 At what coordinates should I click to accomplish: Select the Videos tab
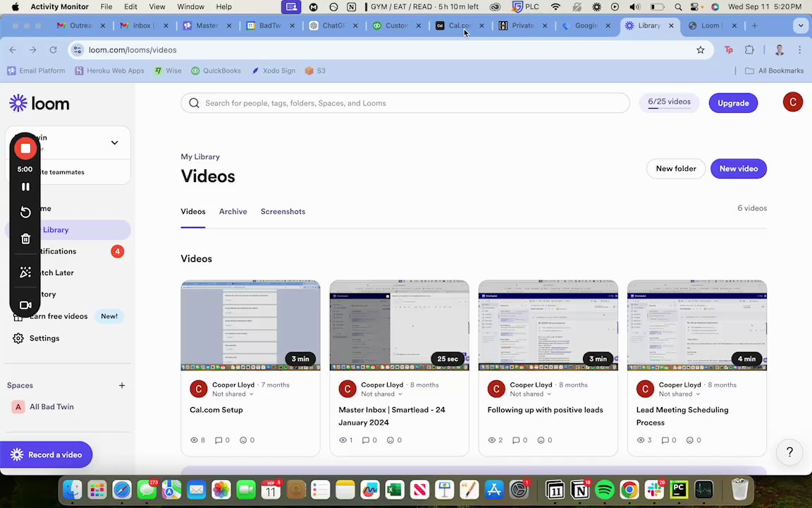coord(193,212)
